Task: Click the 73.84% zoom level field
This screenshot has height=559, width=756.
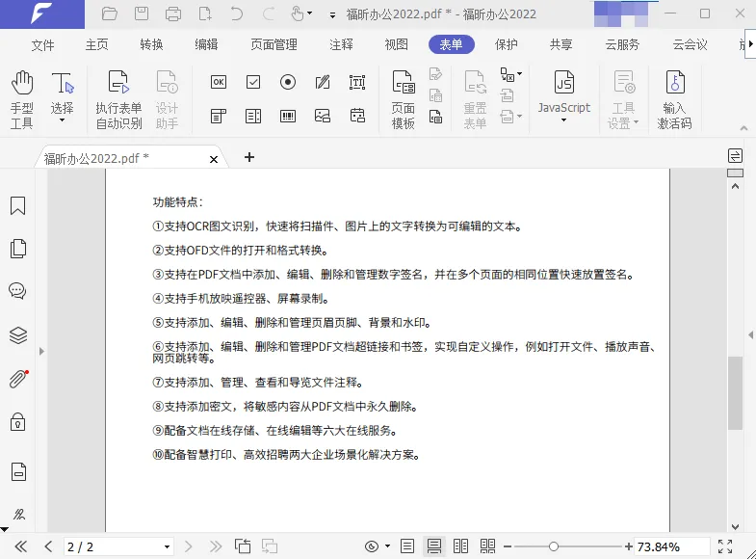Action: pos(671,546)
